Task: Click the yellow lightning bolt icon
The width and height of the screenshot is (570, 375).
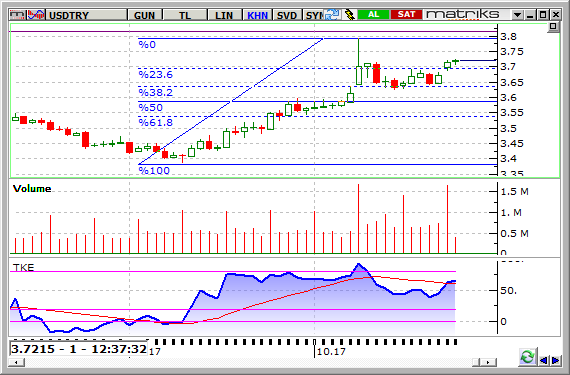Action: pos(349,15)
